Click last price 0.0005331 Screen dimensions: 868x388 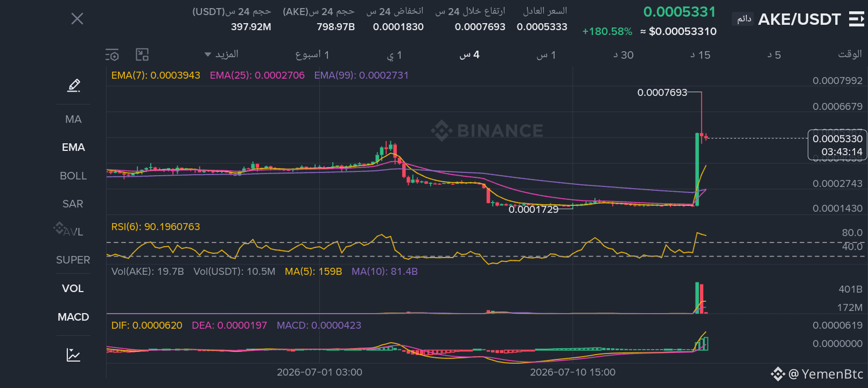[680, 12]
